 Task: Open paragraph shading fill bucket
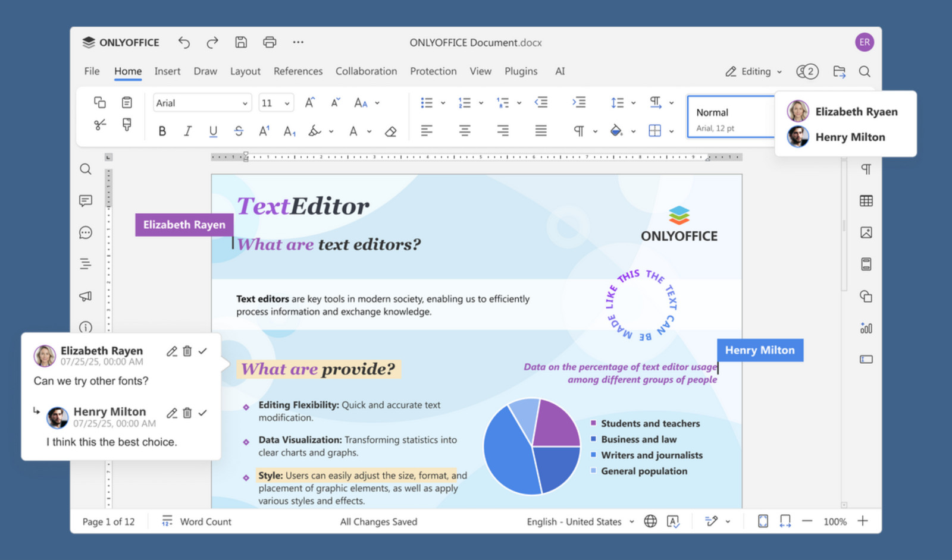point(616,131)
